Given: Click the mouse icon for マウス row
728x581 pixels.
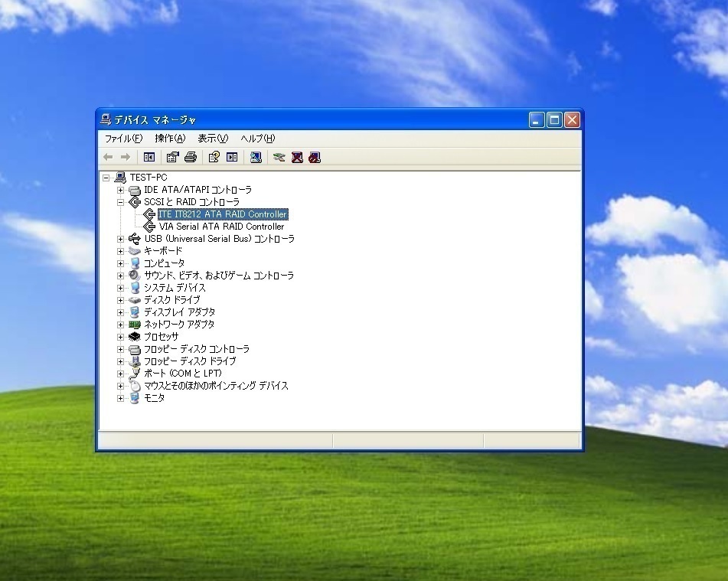Looking at the screenshot, I should (135, 386).
